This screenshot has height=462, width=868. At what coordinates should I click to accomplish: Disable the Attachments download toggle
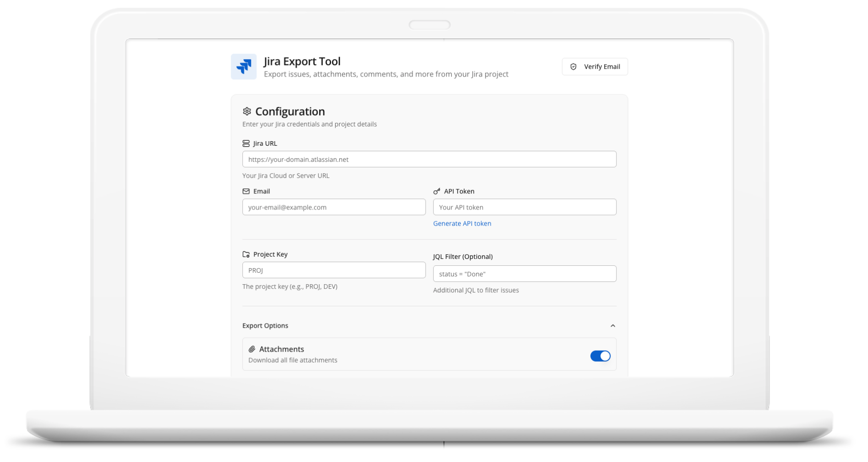601,356
